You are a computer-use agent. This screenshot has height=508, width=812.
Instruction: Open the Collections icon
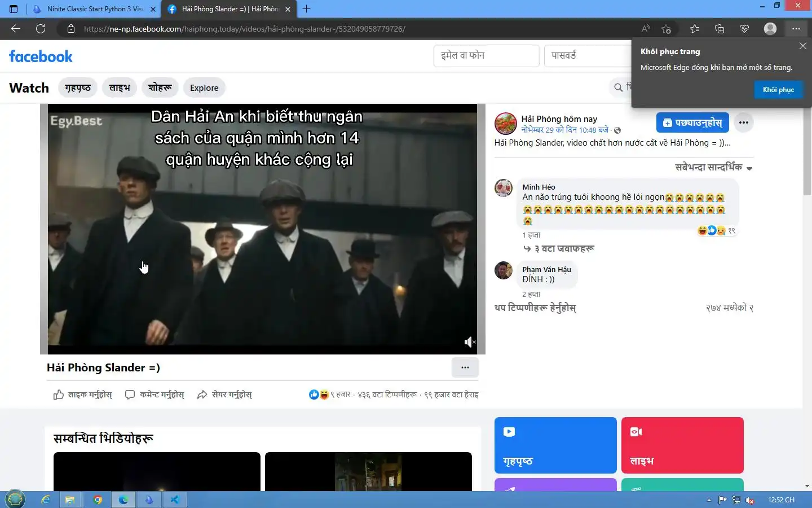720,29
